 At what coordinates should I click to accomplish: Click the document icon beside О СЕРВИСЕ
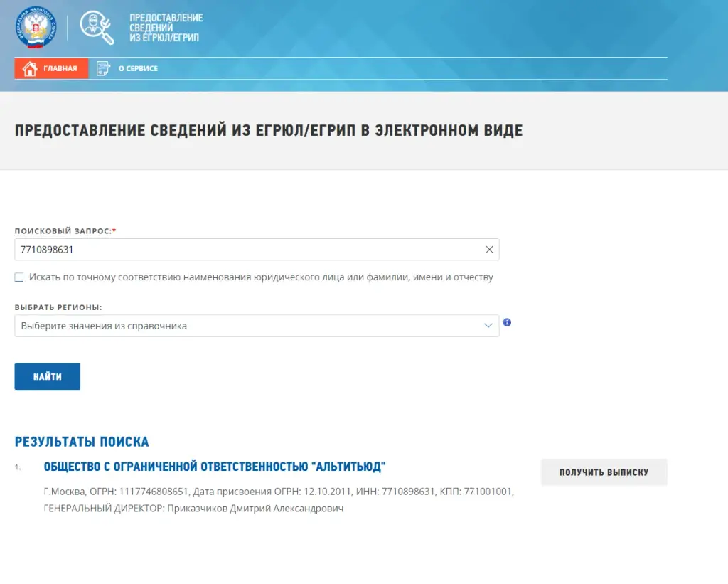click(x=103, y=68)
